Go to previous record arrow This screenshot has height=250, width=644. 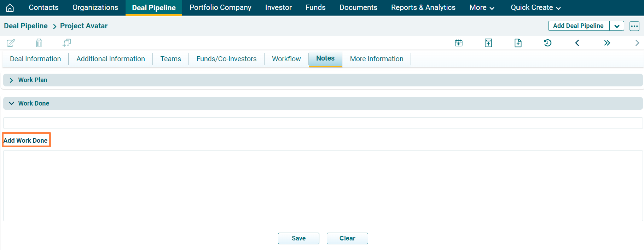[x=577, y=43]
